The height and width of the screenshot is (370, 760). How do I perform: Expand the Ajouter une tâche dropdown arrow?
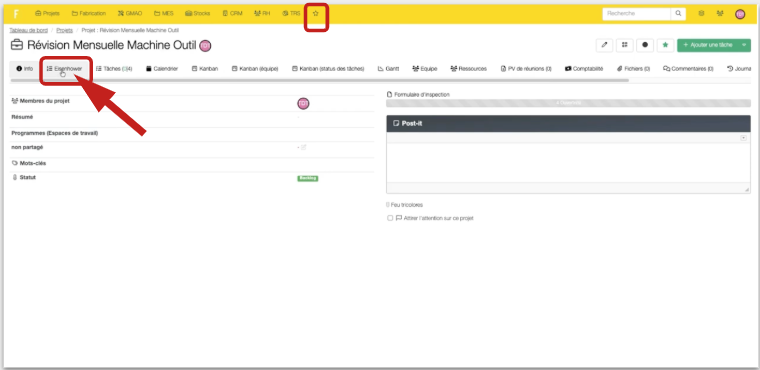pos(744,45)
